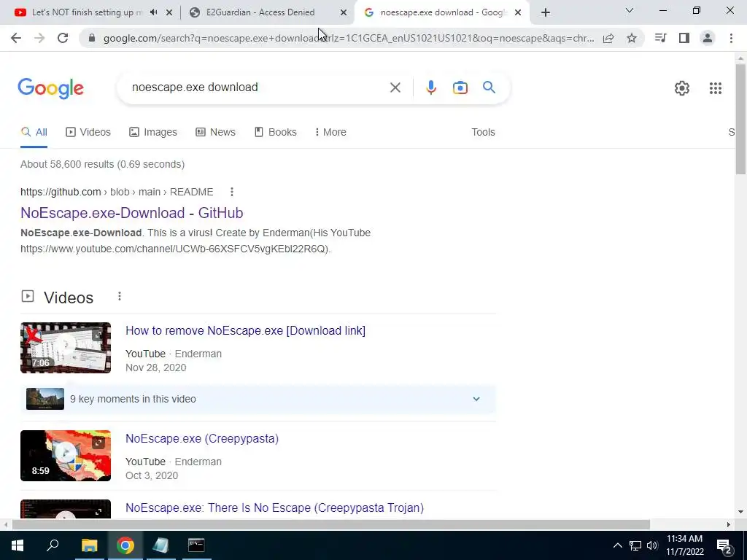Select the News search filter
This screenshot has width=747, height=560.
215,132
